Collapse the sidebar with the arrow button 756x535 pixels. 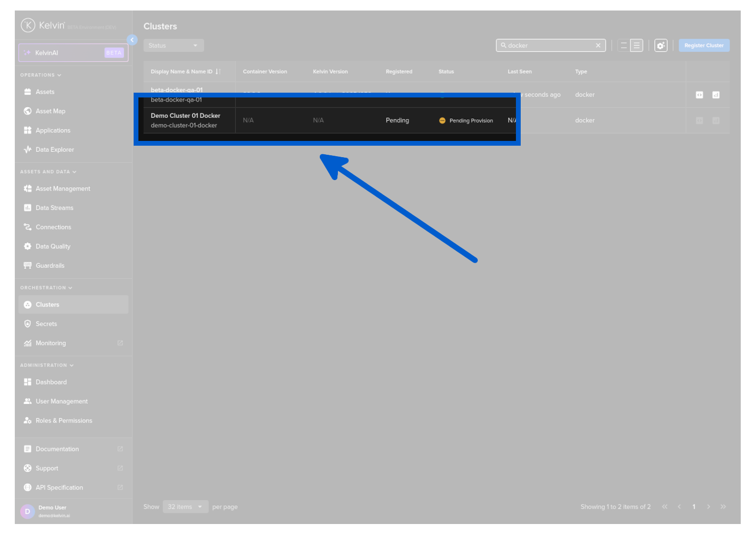pyautogui.click(x=132, y=40)
